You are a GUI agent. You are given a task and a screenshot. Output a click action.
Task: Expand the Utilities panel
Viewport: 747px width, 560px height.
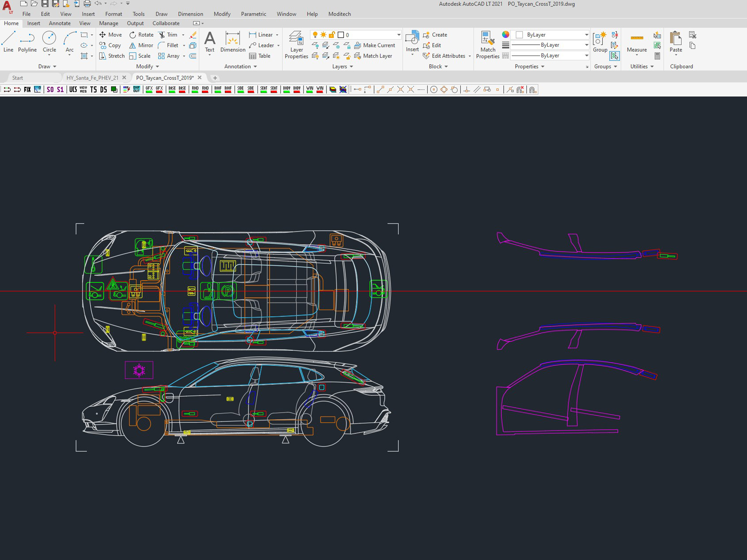click(x=642, y=66)
